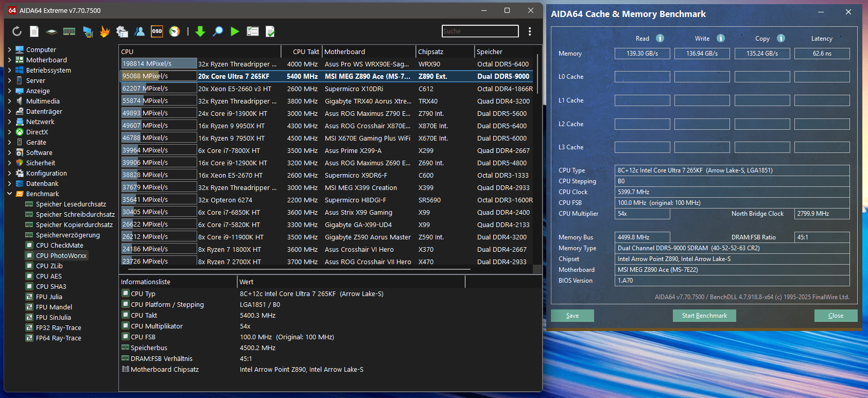Select the Software tree item

(39, 153)
